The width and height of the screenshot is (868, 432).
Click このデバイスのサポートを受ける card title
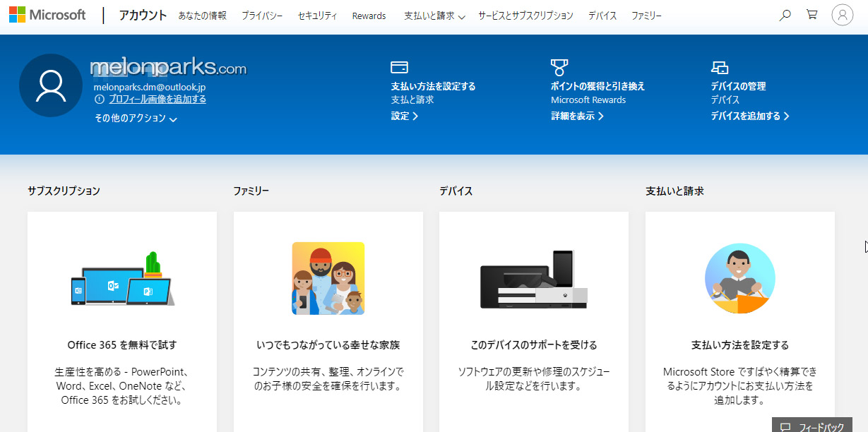534,345
